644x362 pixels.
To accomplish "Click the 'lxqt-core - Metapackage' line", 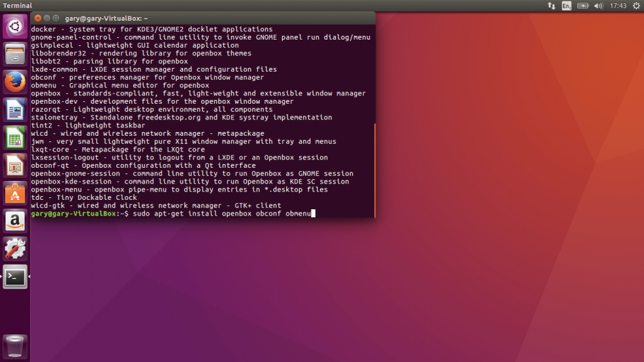I will pos(118,150).
